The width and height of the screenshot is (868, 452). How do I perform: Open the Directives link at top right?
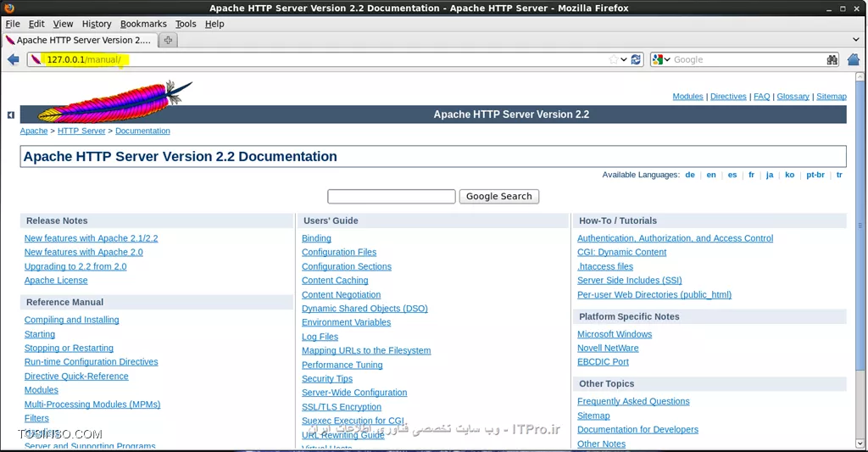(728, 97)
